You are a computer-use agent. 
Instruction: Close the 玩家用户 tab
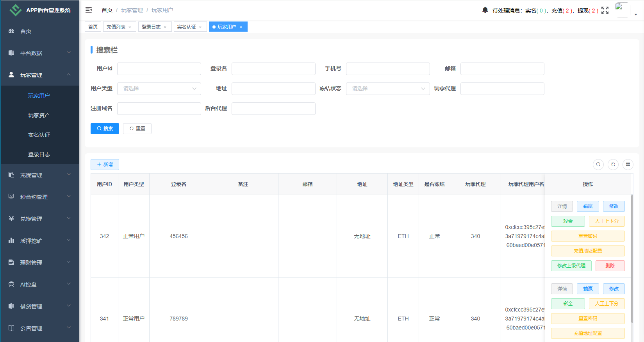pyautogui.click(x=241, y=27)
